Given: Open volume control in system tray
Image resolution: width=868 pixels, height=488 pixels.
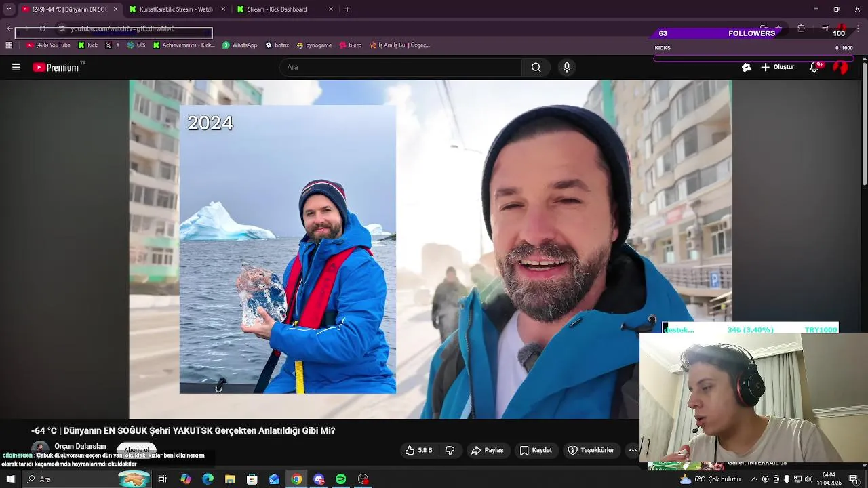Looking at the screenshot, I should click(808, 479).
